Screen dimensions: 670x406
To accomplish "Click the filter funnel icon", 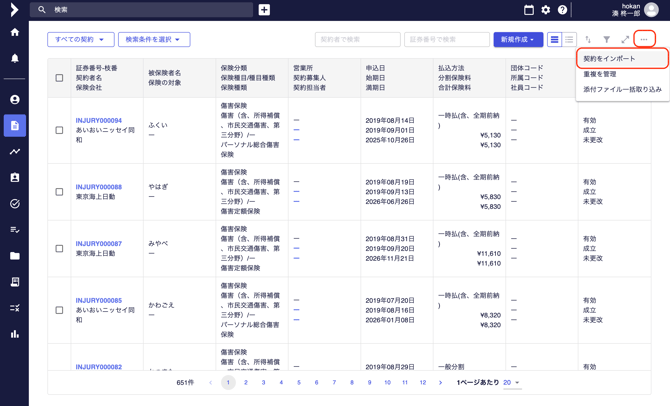I will coord(606,40).
